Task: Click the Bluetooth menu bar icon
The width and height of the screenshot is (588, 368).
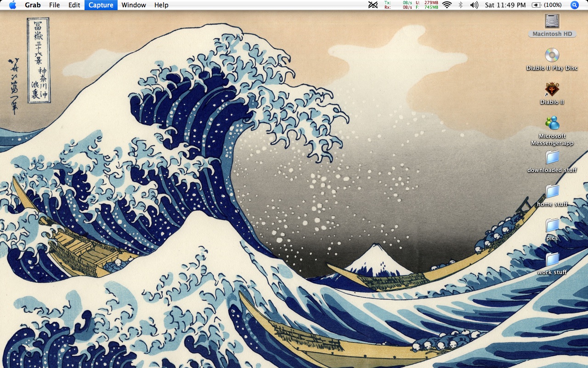Action: click(x=461, y=5)
